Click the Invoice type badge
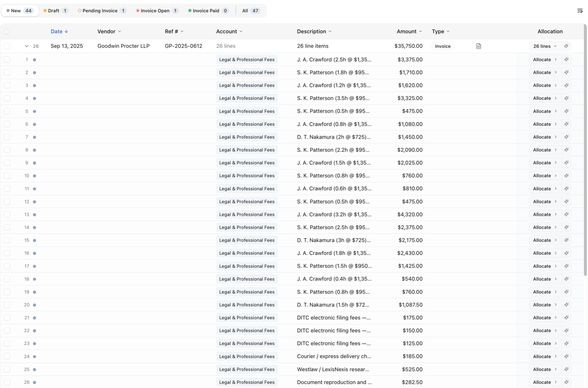The width and height of the screenshot is (588, 388). (x=442, y=46)
